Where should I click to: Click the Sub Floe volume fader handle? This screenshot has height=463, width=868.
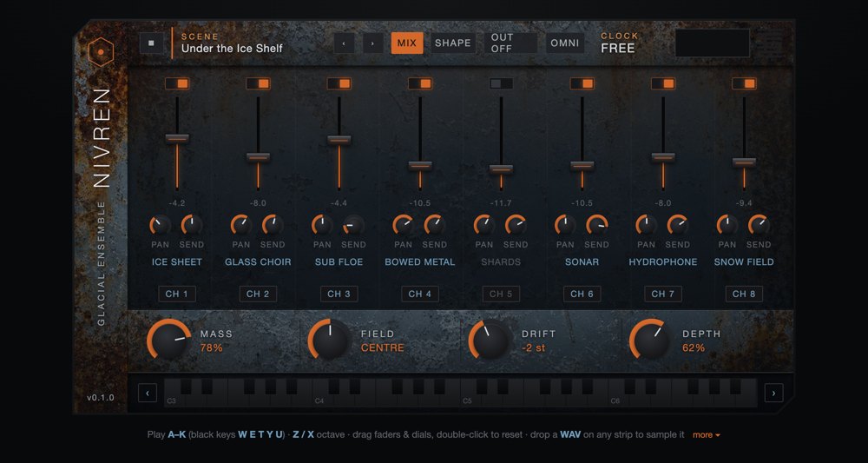point(339,140)
